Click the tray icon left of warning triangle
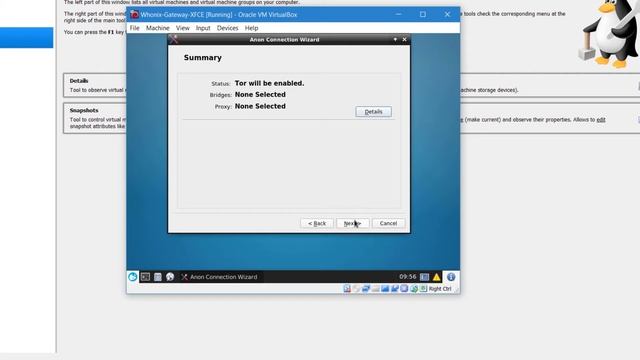Viewport: 640px width, 360px height. (x=424, y=277)
